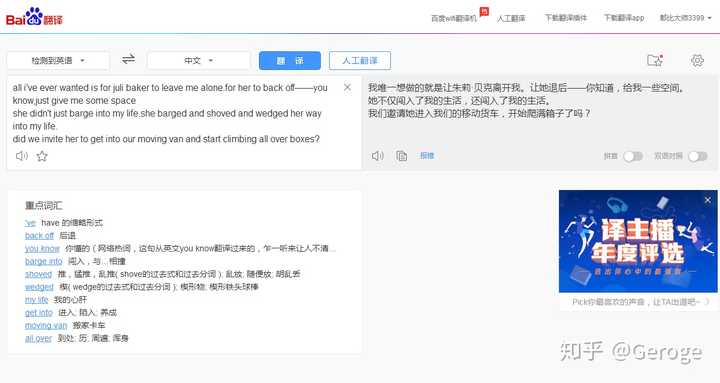The width and height of the screenshot is (720, 383).
Task: Open the 've vocabulary link
Action: (x=30, y=223)
